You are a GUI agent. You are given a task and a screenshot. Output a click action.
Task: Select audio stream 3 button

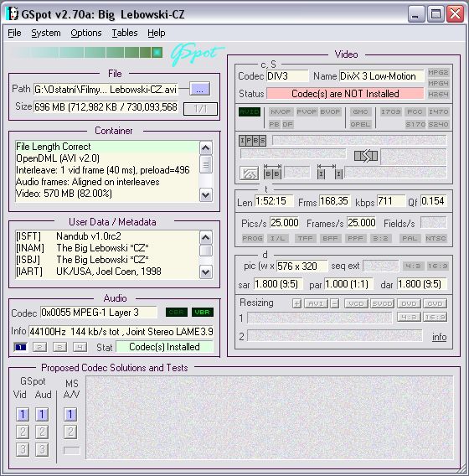[x=59, y=347]
